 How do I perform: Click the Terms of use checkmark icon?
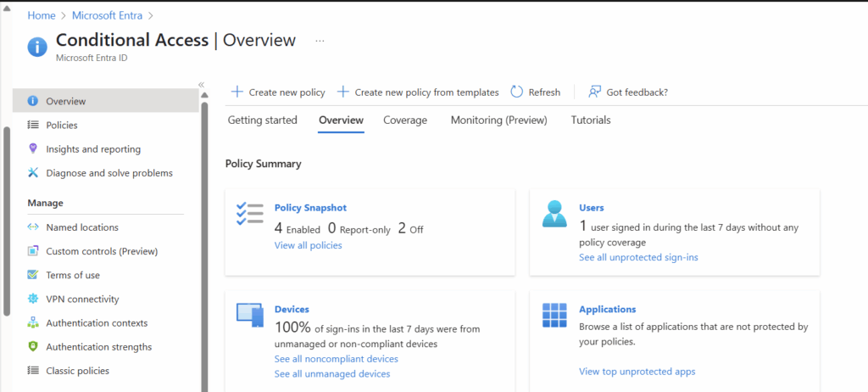click(33, 274)
